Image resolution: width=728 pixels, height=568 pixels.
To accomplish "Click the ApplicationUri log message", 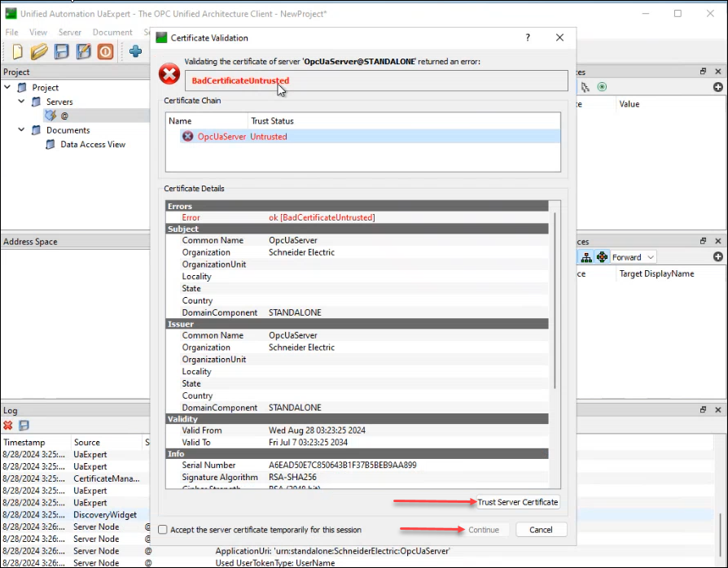I will (x=332, y=551).
